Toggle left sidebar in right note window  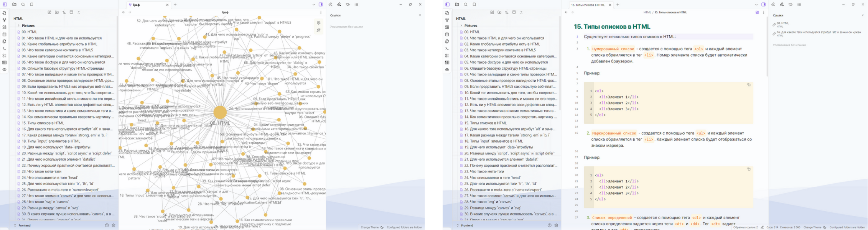click(x=448, y=5)
